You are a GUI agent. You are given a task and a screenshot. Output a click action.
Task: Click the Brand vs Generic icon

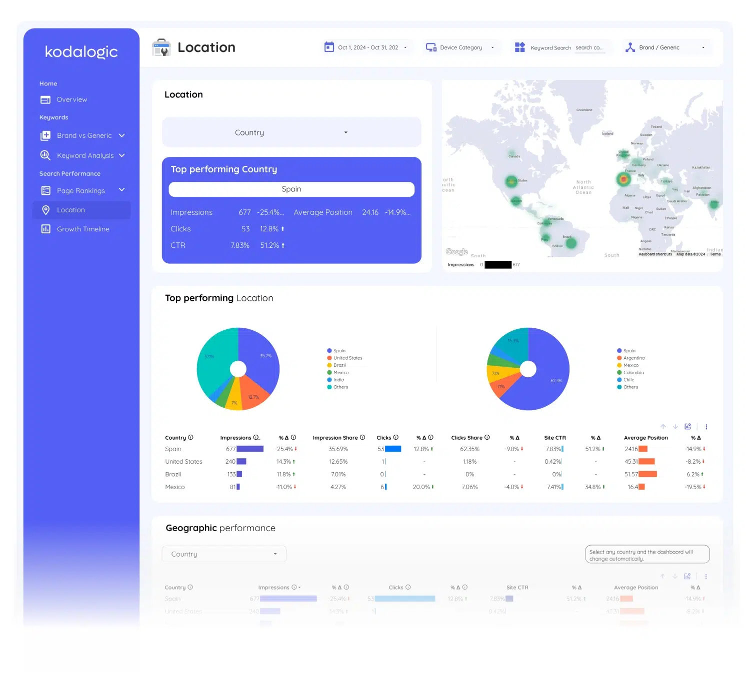pos(45,135)
